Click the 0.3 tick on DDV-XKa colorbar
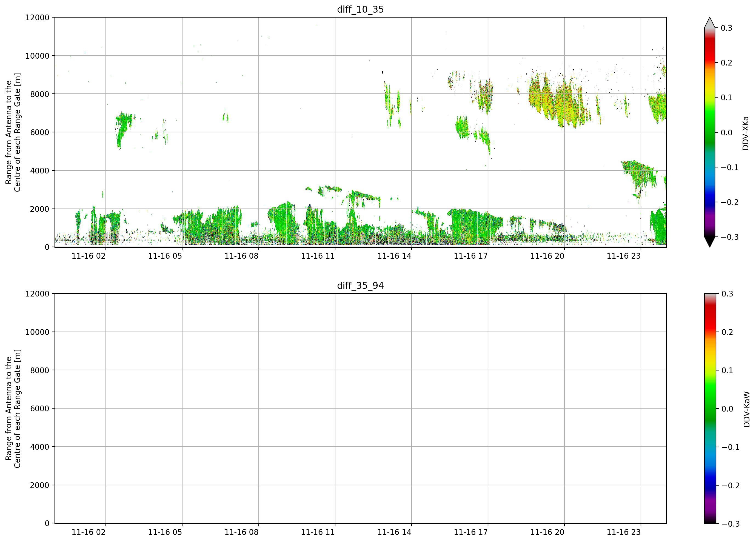The width and height of the screenshot is (756, 542). (727, 28)
